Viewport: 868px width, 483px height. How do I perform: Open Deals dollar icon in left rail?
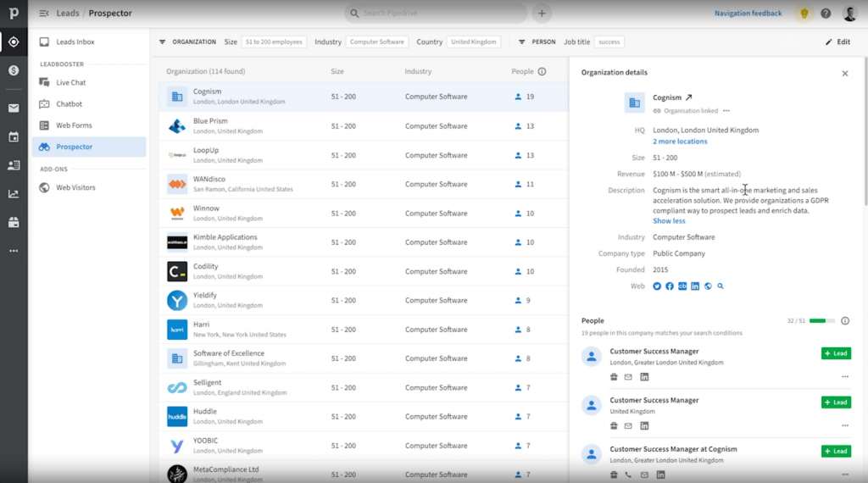click(x=14, y=70)
